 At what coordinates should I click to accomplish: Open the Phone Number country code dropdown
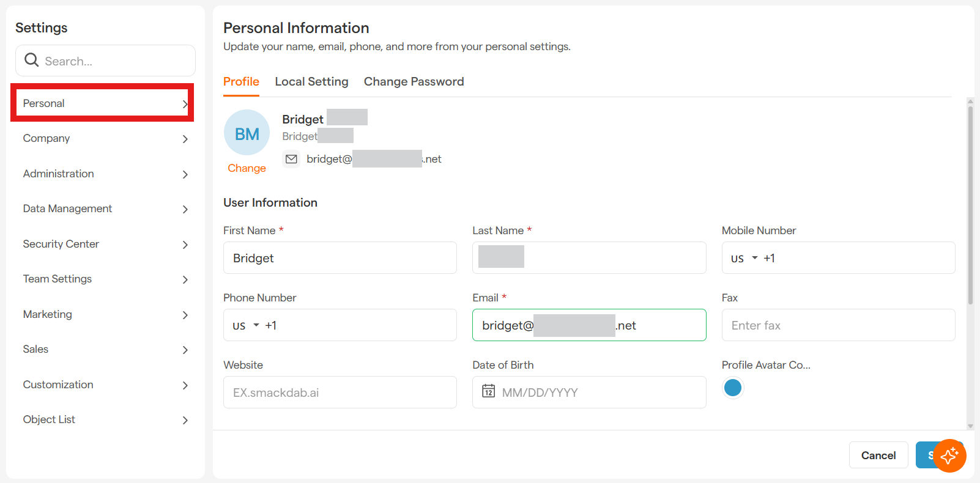click(246, 325)
